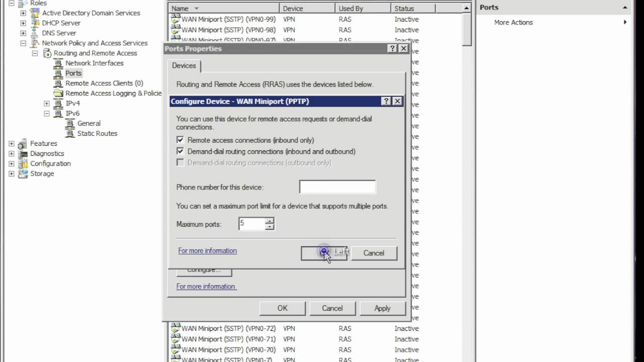The image size is (644, 362).
Task: Collapse the Ports section in Actions pane
Action: 625,8
